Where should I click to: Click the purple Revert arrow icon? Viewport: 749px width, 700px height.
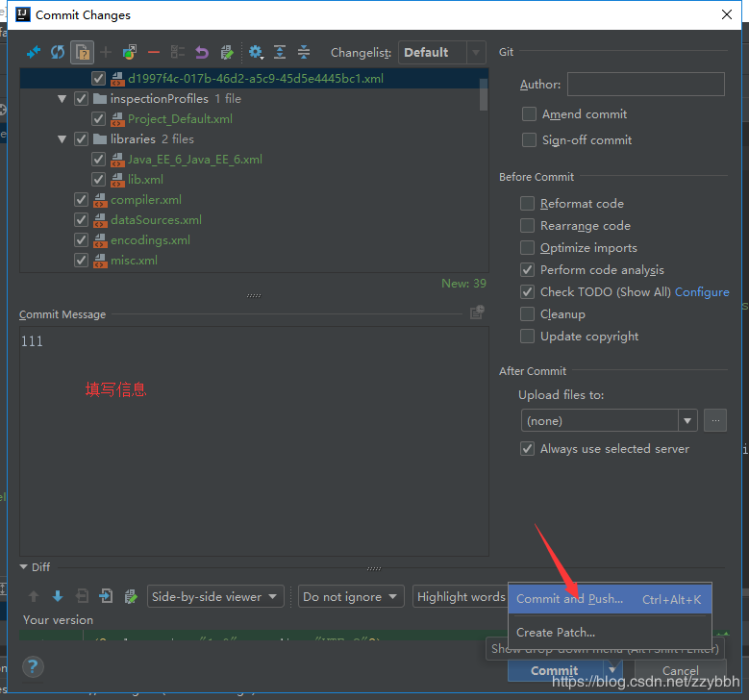[202, 52]
